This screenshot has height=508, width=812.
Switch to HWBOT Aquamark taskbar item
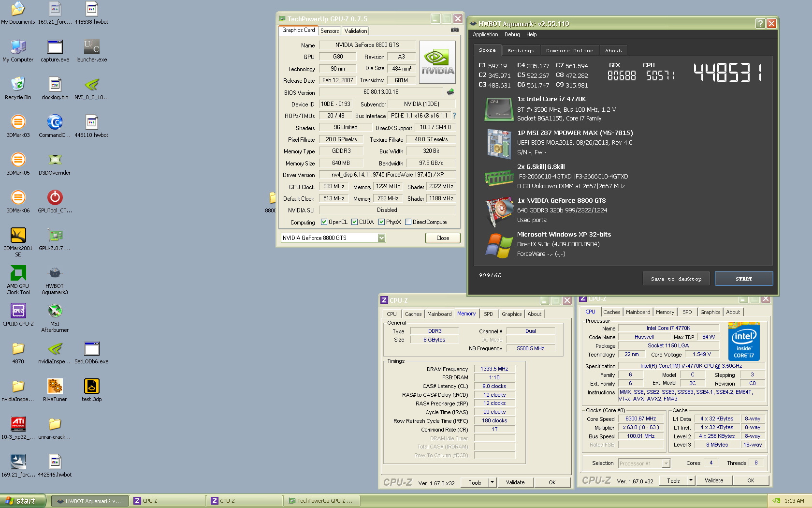point(89,501)
